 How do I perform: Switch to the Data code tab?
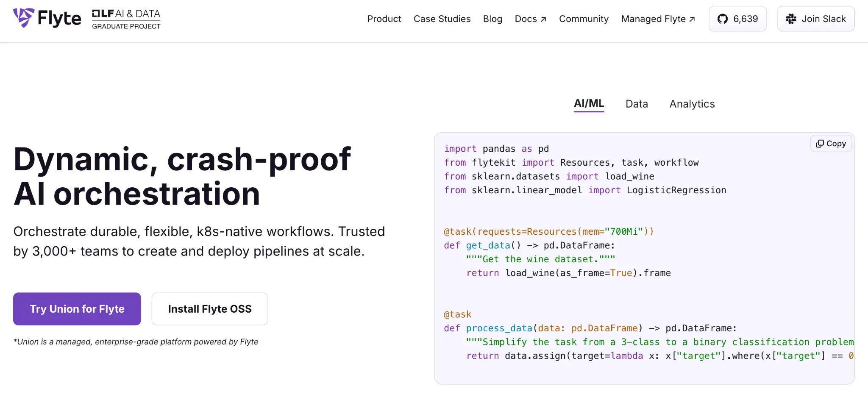click(x=637, y=104)
